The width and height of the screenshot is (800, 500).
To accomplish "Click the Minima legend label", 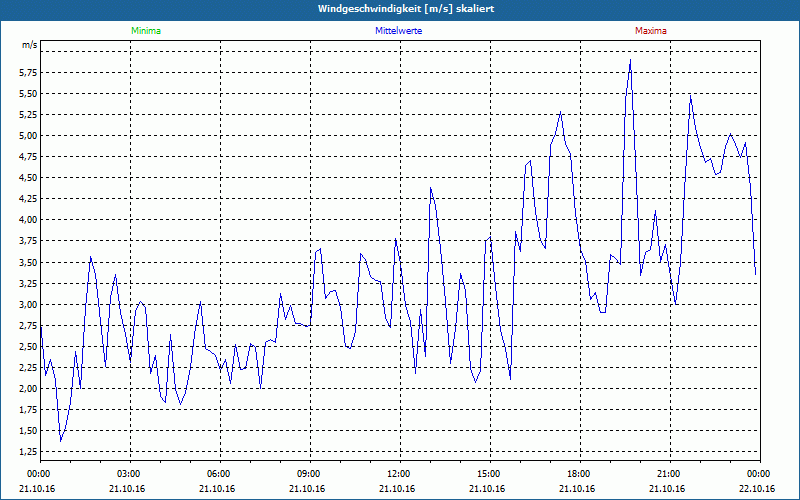I will click(x=146, y=31).
